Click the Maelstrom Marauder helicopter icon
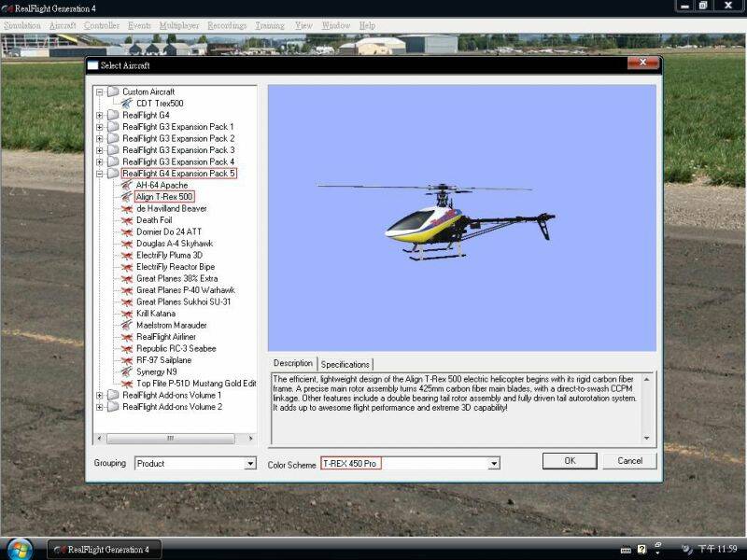 (x=127, y=325)
